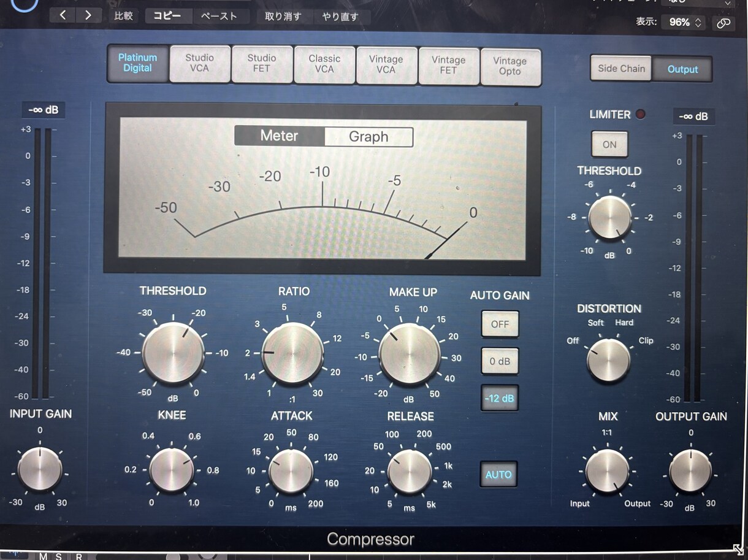The height and width of the screenshot is (560, 748).
Task: Click the Threshold knob of the compressor
Action: point(173,353)
